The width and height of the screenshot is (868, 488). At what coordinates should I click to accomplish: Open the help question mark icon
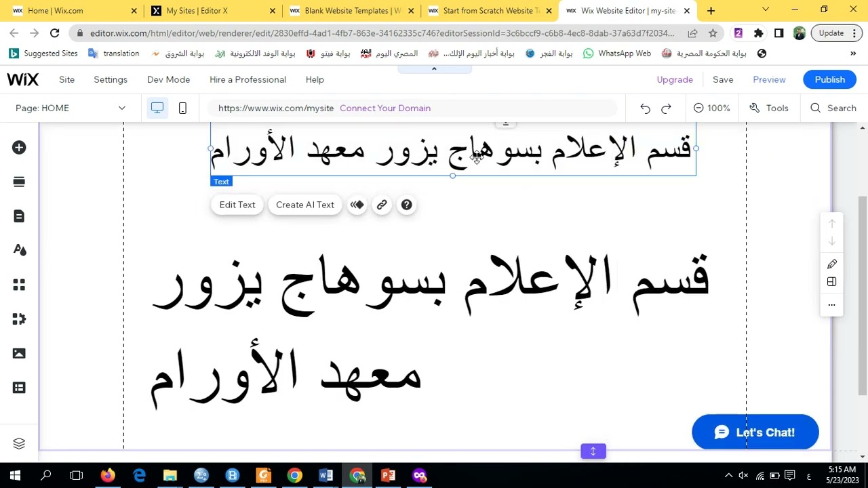coord(406,205)
